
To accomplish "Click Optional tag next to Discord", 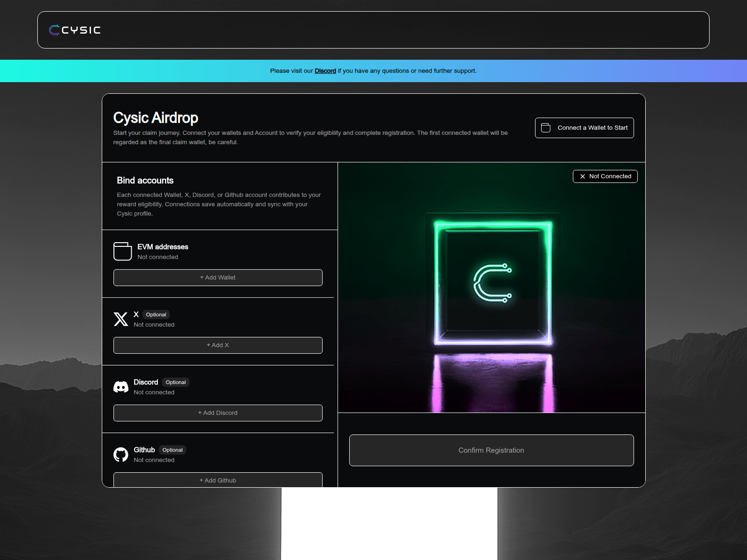I will pos(176,382).
